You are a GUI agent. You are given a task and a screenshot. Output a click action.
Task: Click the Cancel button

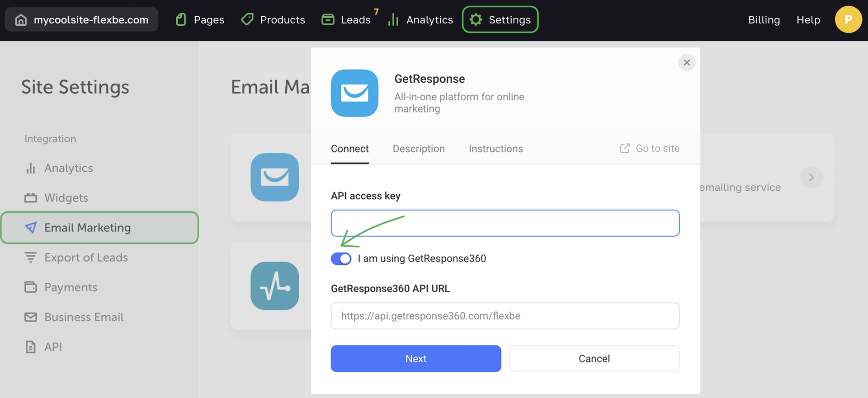pos(594,359)
